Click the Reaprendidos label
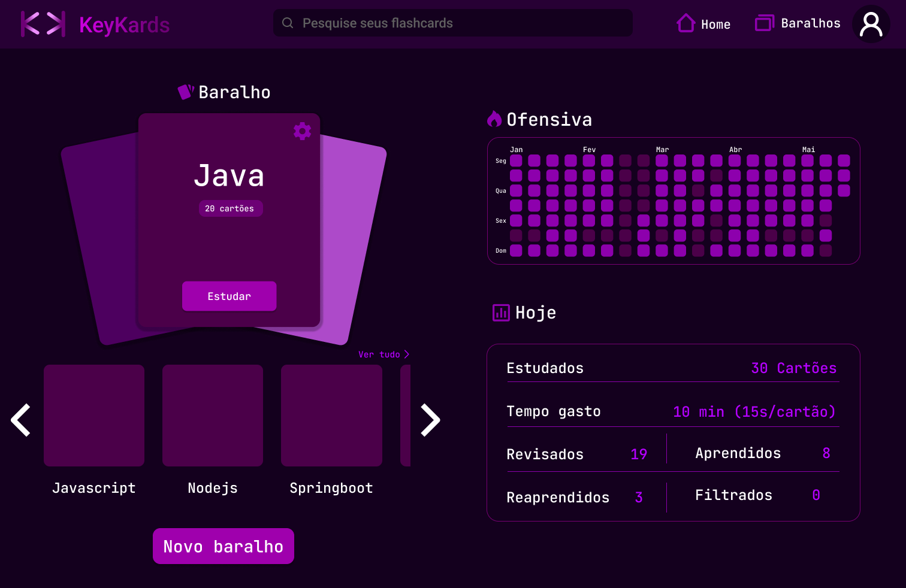Viewport: 906px width, 588px height. pyautogui.click(x=558, y=498)
